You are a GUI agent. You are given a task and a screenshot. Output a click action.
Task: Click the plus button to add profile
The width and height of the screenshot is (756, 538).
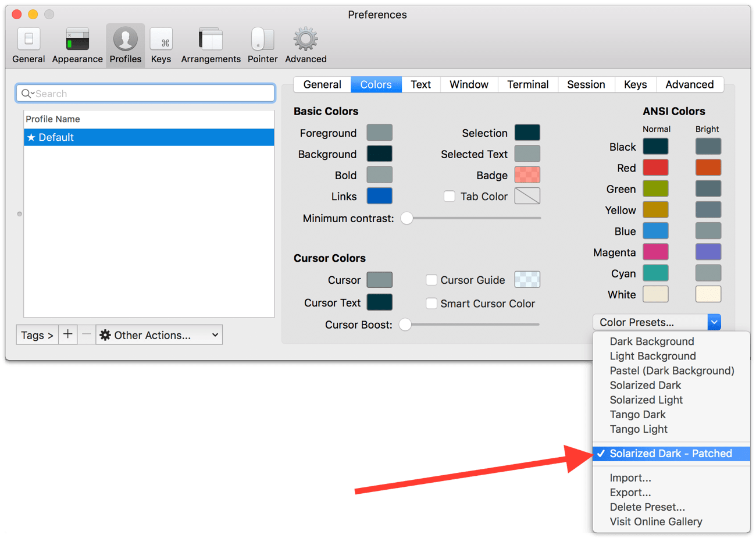68,334
